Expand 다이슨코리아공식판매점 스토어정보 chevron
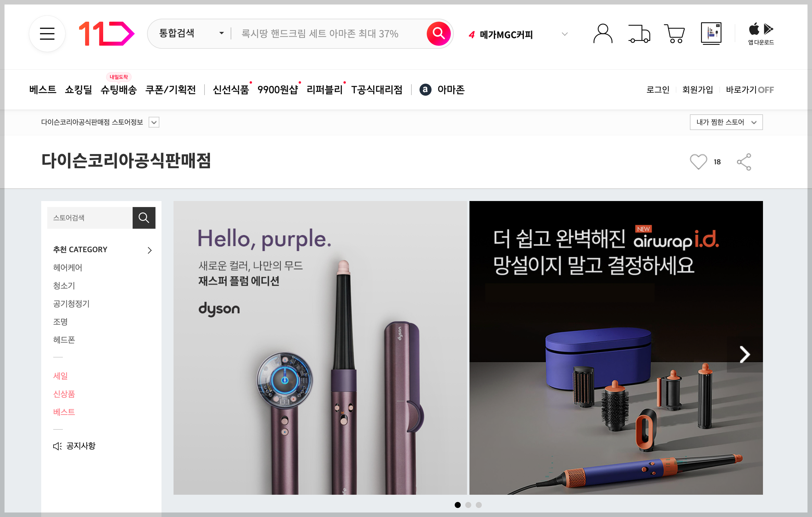This screenshot has height=517, width=812. [x=154, y=122]
